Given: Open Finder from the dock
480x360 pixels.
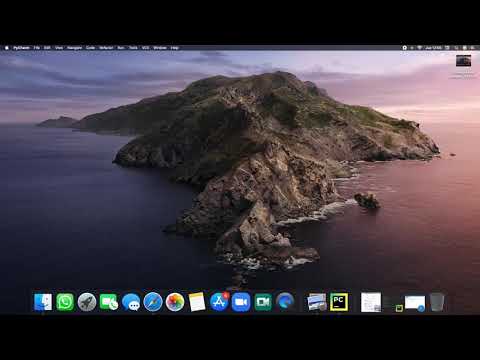Looking at the screenshot, I should click(x=43, y=302).
